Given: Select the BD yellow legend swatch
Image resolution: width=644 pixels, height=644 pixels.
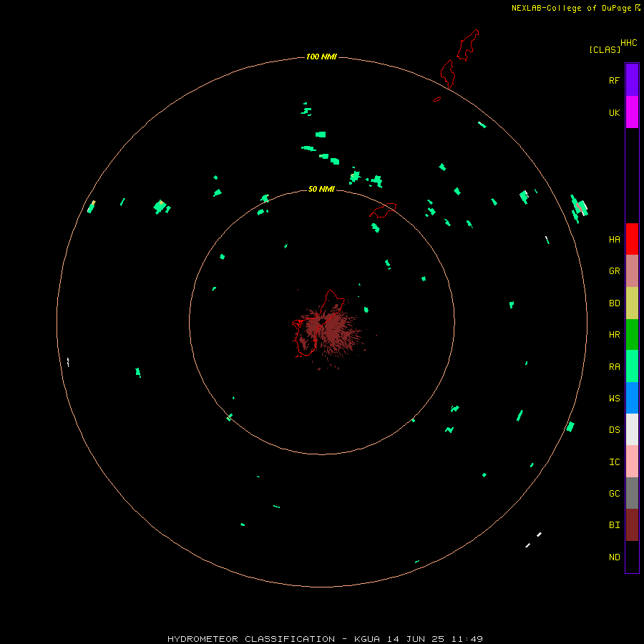Looking at the screenshot, I should coord(632,303).
